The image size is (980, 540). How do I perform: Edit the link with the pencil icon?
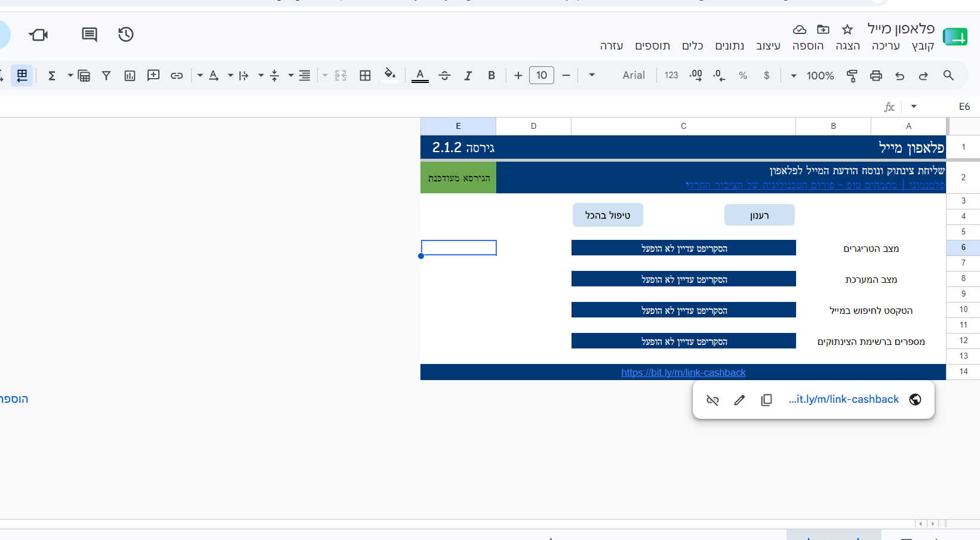739,400
